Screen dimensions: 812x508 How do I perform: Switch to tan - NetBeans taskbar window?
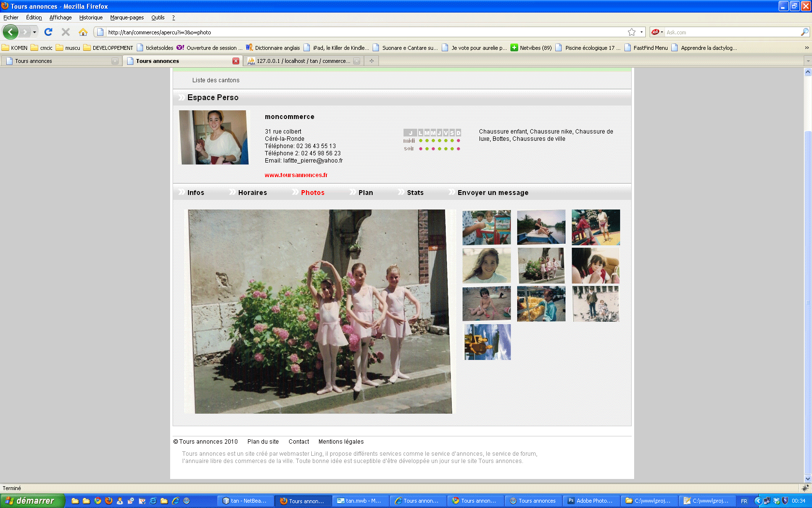pyautogui.click(x=246, y=501)
